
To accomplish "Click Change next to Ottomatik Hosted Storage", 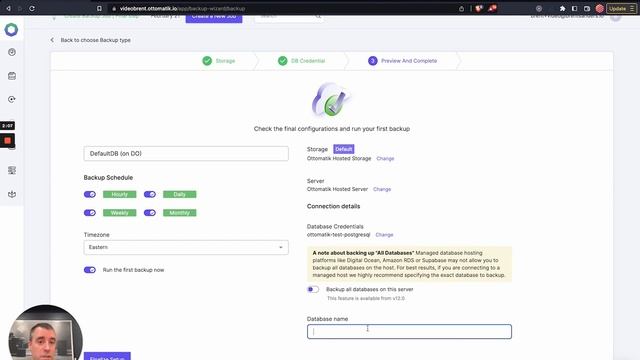I will 385,158.
